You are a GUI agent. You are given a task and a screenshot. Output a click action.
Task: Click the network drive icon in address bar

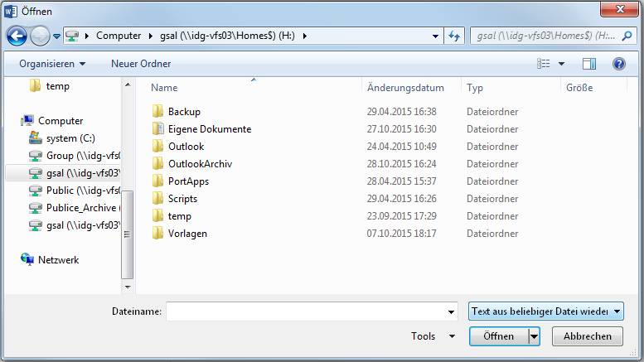point(72,36)
